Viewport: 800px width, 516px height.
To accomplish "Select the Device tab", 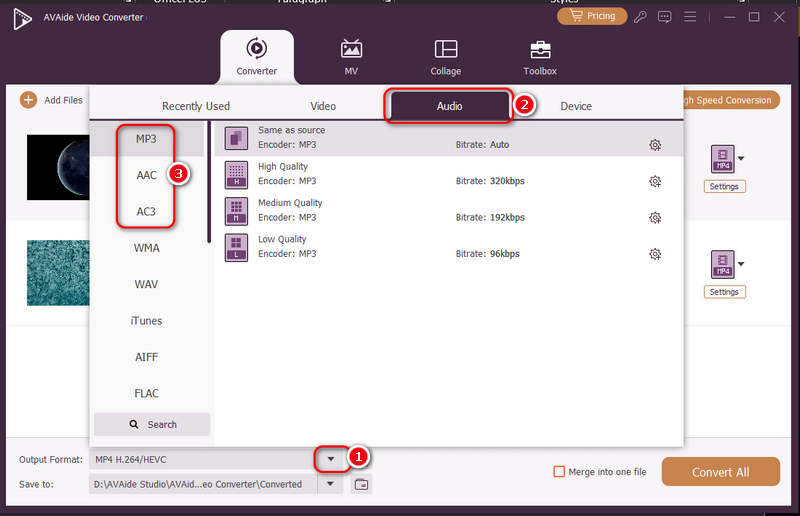I will 576,106.
